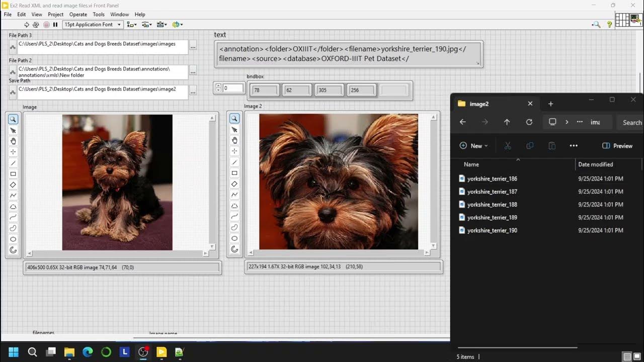This screenshot has height=362, width=644.
Task: Go back in the image2 File Explorer window
Action: [x=463, y=122]
